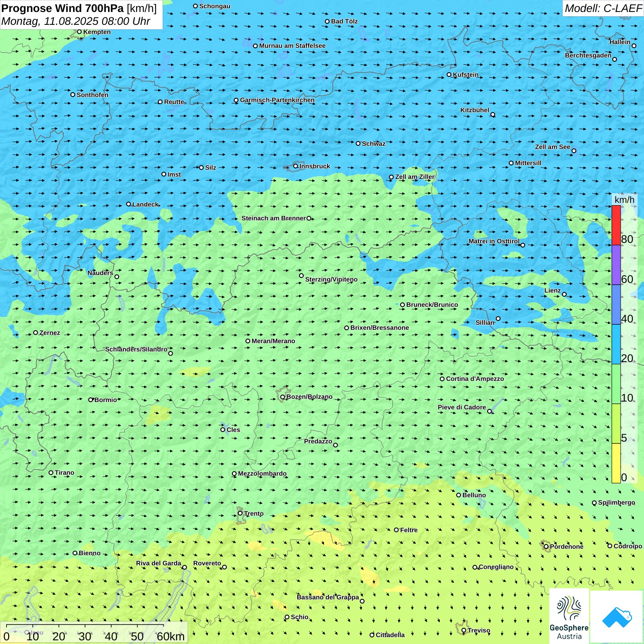Click the 'Brixen/Bressanone' label
644x644 pixels.
(x=379, y=328)
